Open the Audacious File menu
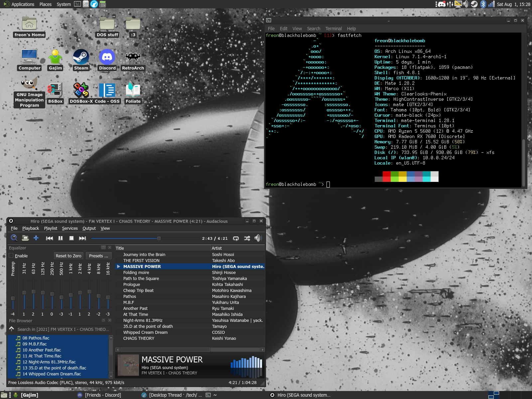Image resolution: width=532 pixels, height=399 pixels. pos(14,228)
